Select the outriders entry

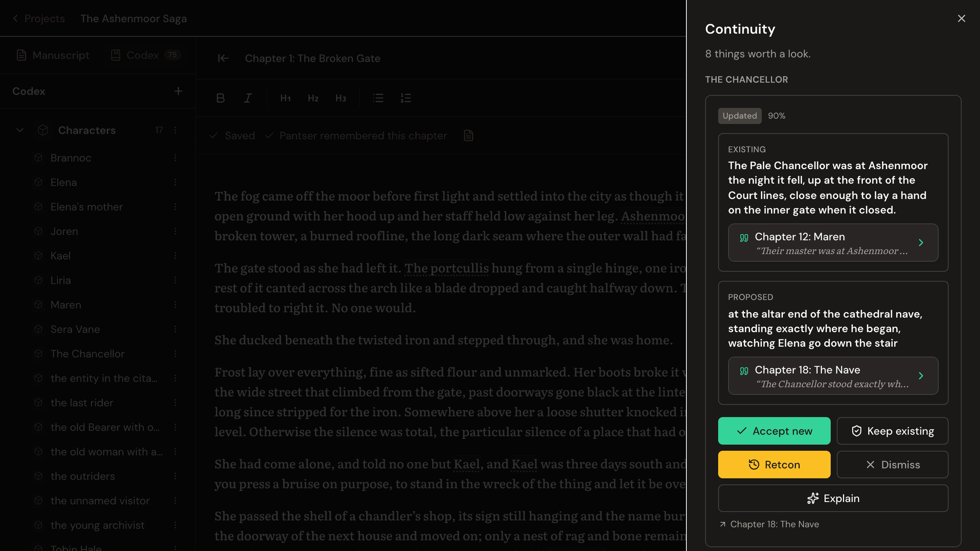pyautogui.click(x=83, y=476)
